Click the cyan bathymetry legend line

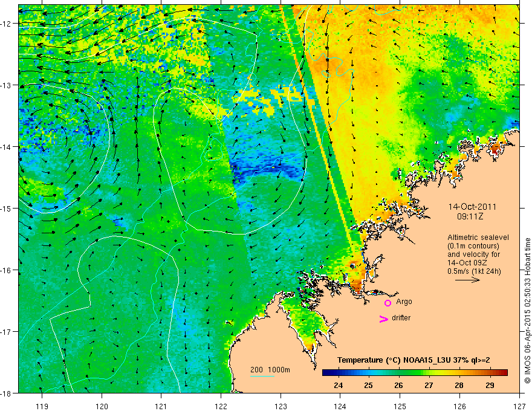click(262, 376)
